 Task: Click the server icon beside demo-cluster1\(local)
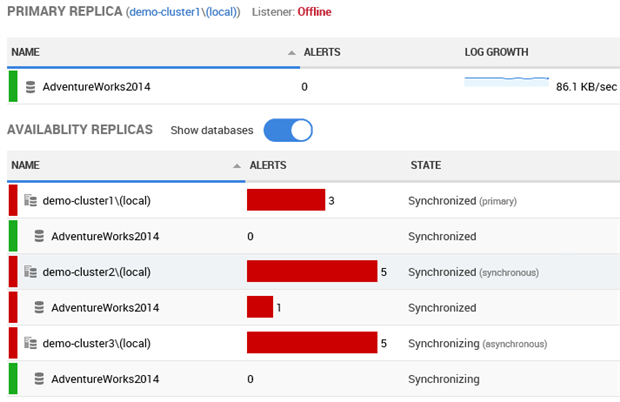[30, 200]
